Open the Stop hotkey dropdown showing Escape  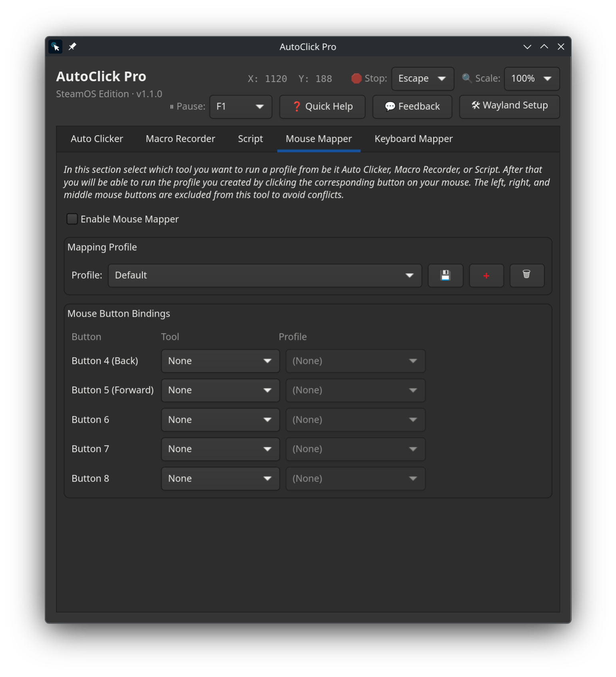(x=423, y=78)
